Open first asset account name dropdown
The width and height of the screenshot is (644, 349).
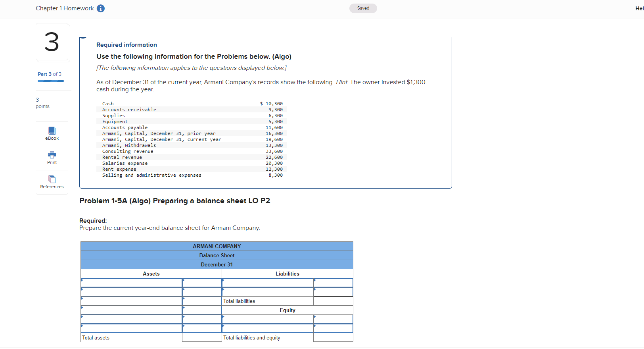coord(131,283)
